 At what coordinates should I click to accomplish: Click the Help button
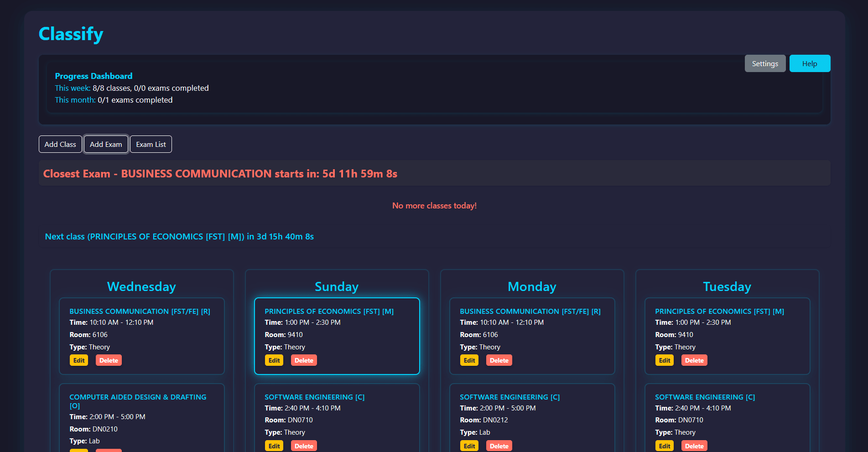tap(810, 63)
